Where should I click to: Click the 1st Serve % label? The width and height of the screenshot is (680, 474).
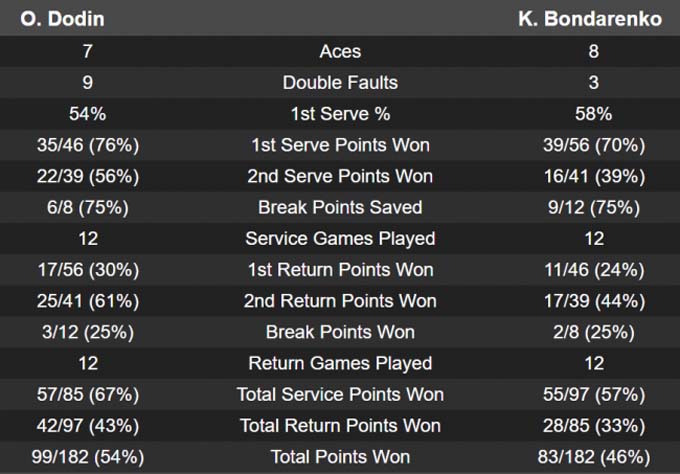coord(340,114)
